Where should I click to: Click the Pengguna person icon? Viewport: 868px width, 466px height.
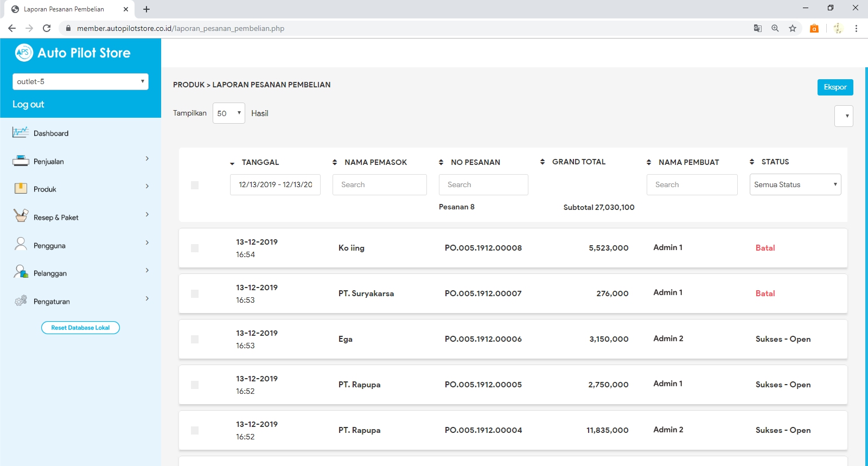21,245
